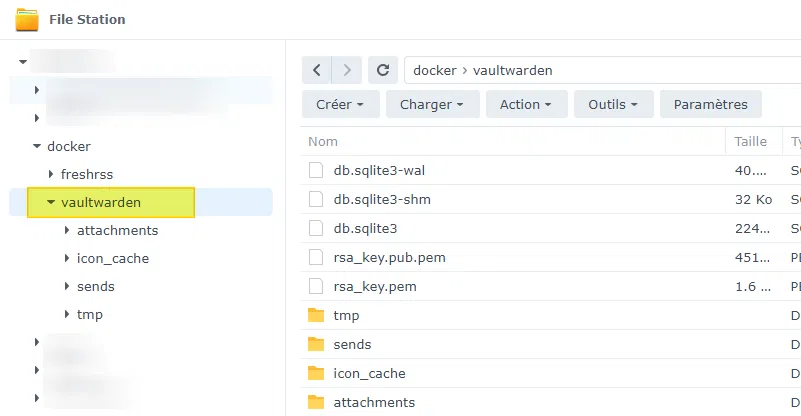Select sends folder in tree
Image resolution: width=801 pixels, height=416 pixels.
96,286
